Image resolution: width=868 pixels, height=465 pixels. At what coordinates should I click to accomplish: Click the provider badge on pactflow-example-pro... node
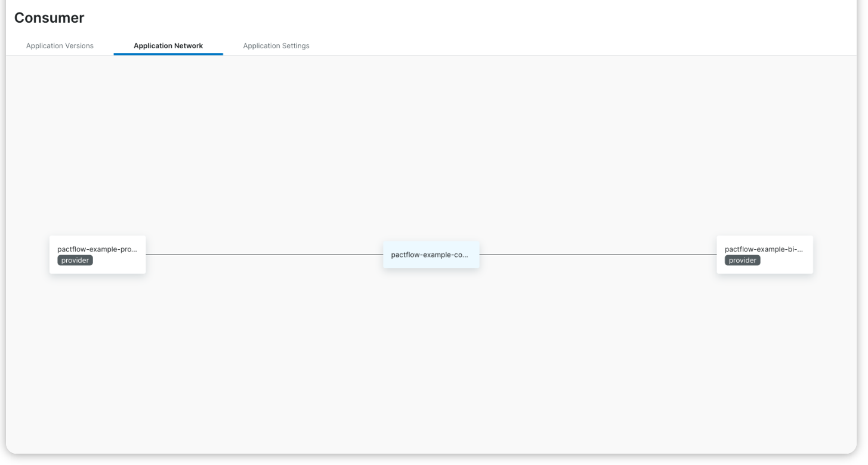pyautogui.click(x=75, y=261)
